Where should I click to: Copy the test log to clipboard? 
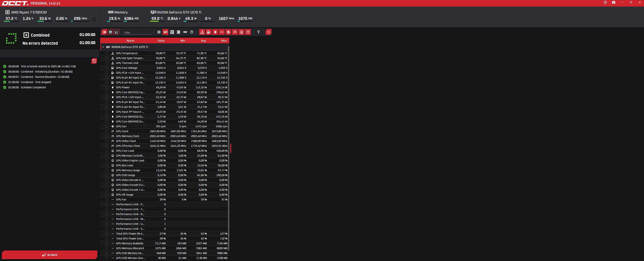(x=94, y=61)
